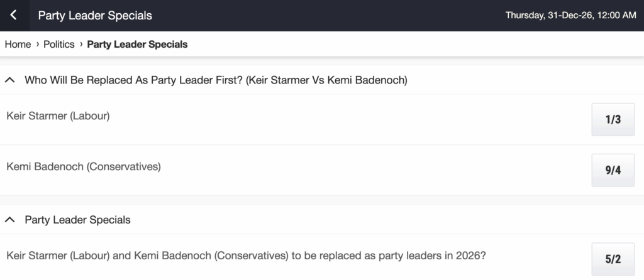Click the Party Leader Specials title in header
644x280 pixels.
[95, 15]
